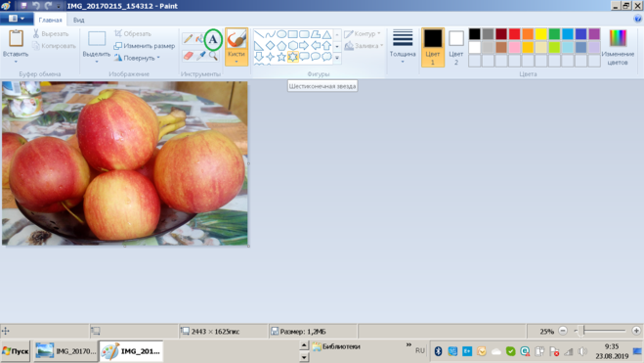Choose the Oval shape
The height and width of the screenshot is (363, 644).
click(281, 34)
